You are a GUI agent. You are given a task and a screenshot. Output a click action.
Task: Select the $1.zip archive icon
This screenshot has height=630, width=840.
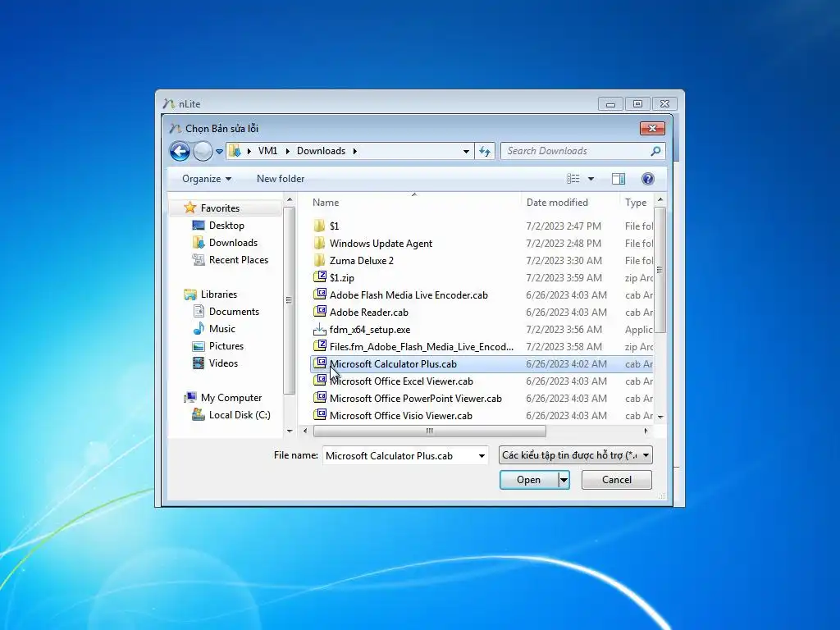[x=320, y=277]
